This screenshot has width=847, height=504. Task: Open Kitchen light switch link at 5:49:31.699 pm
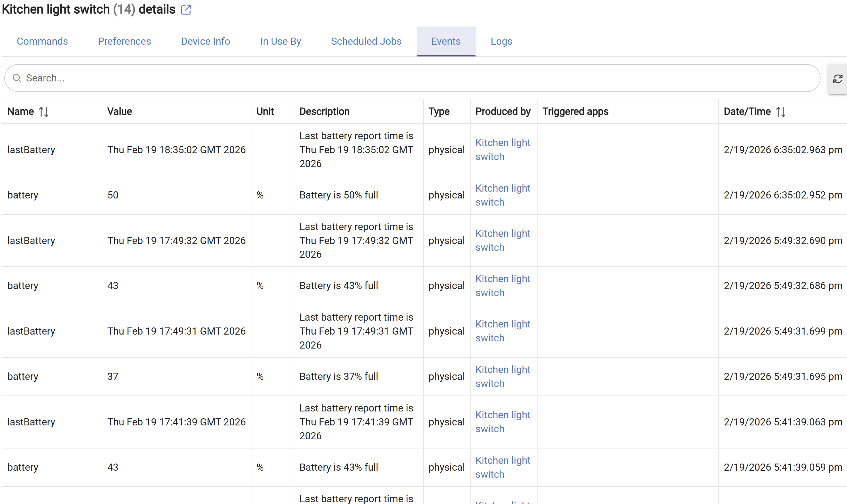click(503, 331)
